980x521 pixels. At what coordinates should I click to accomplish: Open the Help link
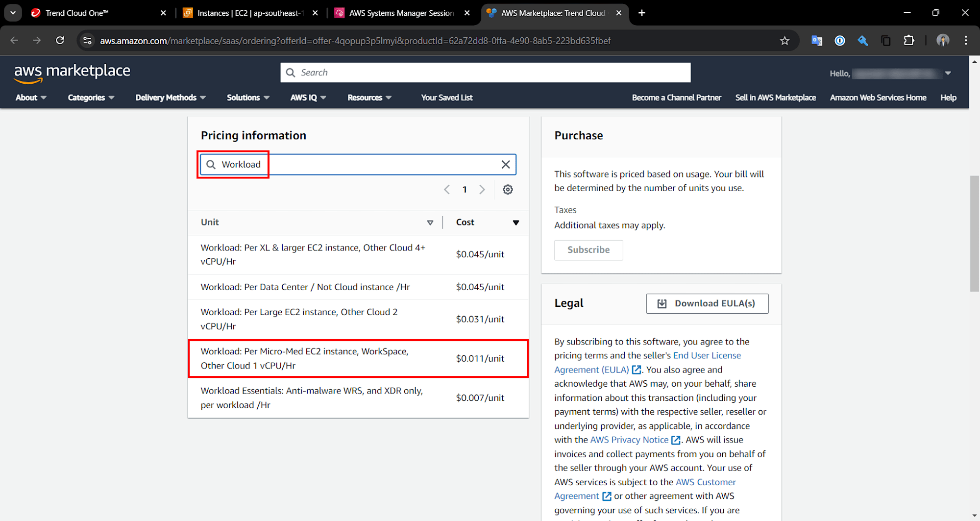[x=948, y=98]
